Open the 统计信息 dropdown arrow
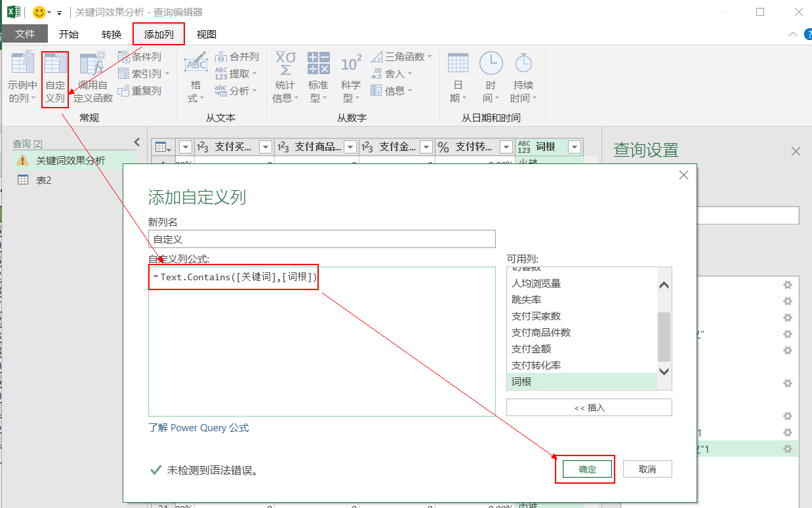This screenshot has width=812, height=508. pyautogui.click(x=296, y=98)
